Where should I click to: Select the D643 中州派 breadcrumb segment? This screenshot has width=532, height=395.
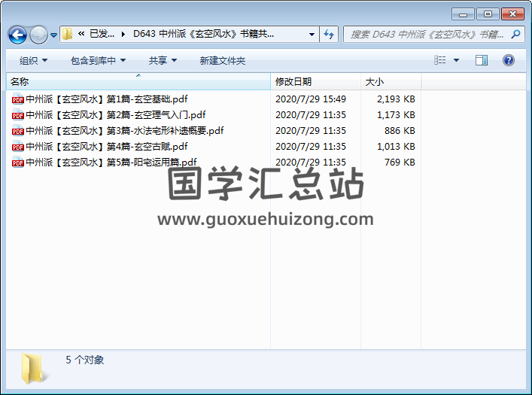(203, 34)
